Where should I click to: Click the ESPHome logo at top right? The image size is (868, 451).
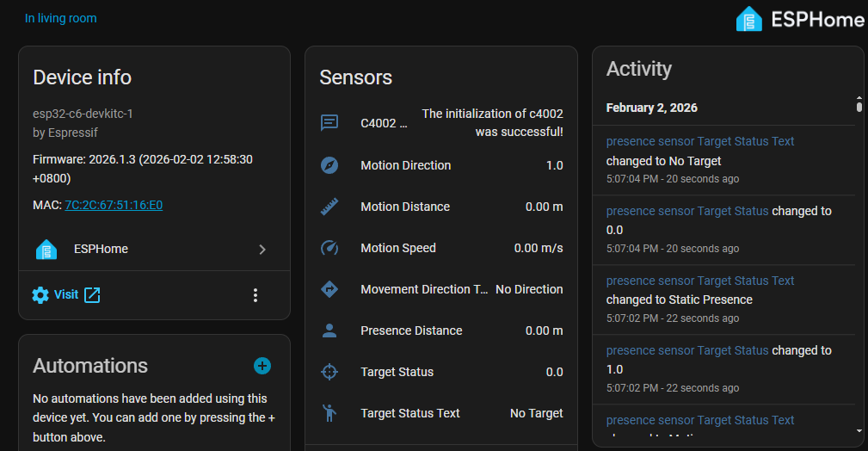coord(800,19)
